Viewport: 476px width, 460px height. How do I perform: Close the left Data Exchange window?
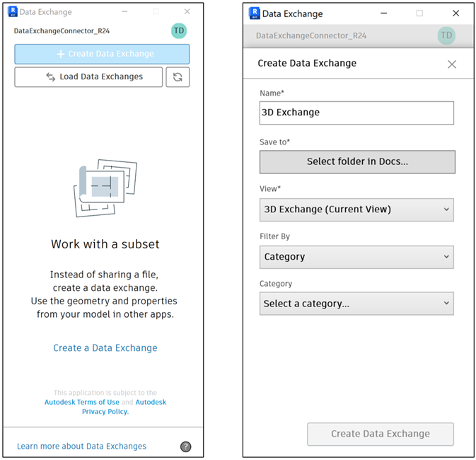(x=187, y=11)
